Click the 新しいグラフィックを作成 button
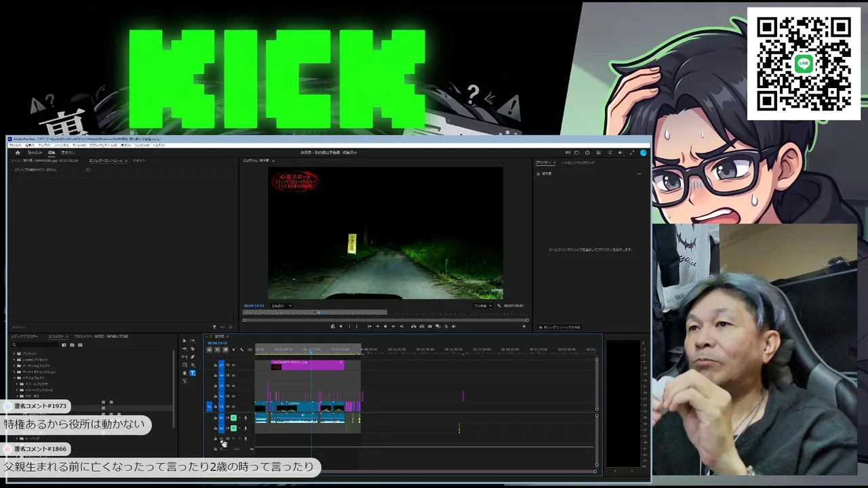 pyautogui.click(x=560, y=327)
